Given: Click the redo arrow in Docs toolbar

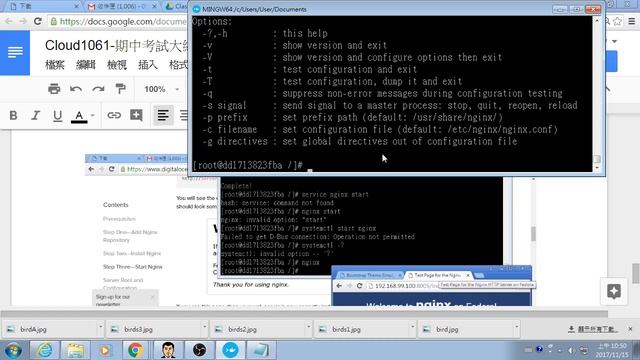Looking at the screenshot, I should click(98, 89).
